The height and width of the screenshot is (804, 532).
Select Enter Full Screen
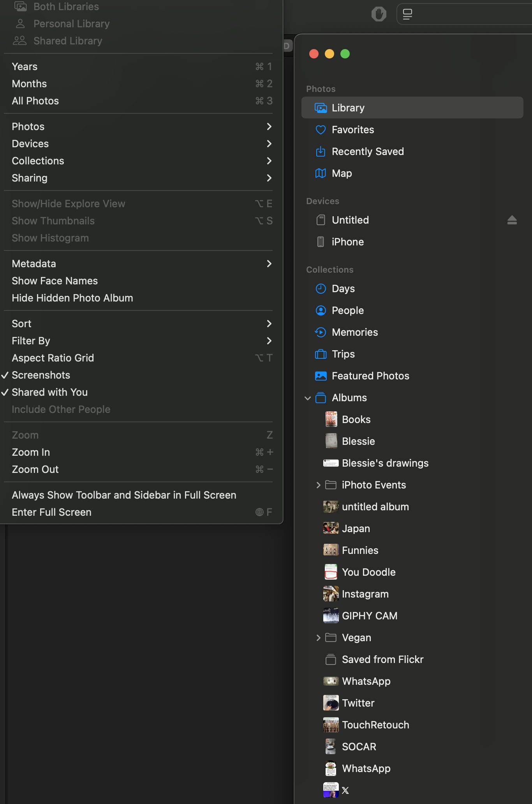point(51,512)
